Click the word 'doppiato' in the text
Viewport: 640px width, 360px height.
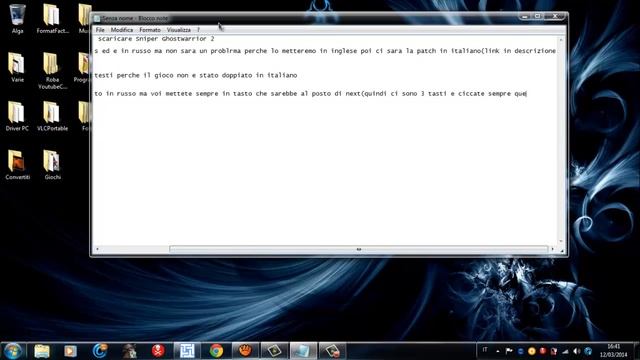[237, 76]
